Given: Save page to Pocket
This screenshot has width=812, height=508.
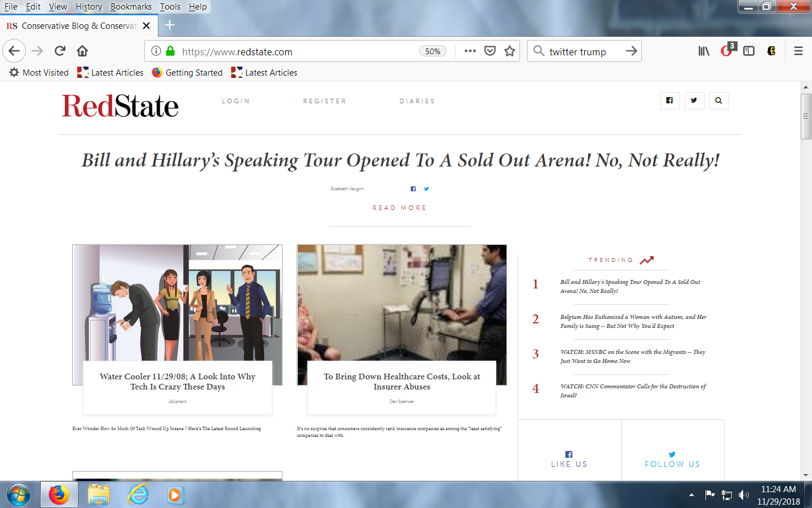Looking at the screenshot, I should coord(490,51).
